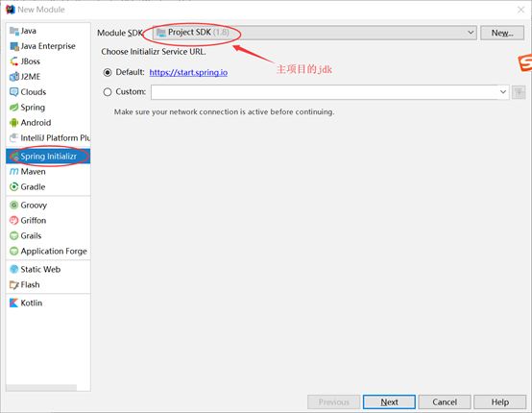Select the Gradle list entry text
The height and width of the screenshot is (413, 532).
[x=33, y=186]
